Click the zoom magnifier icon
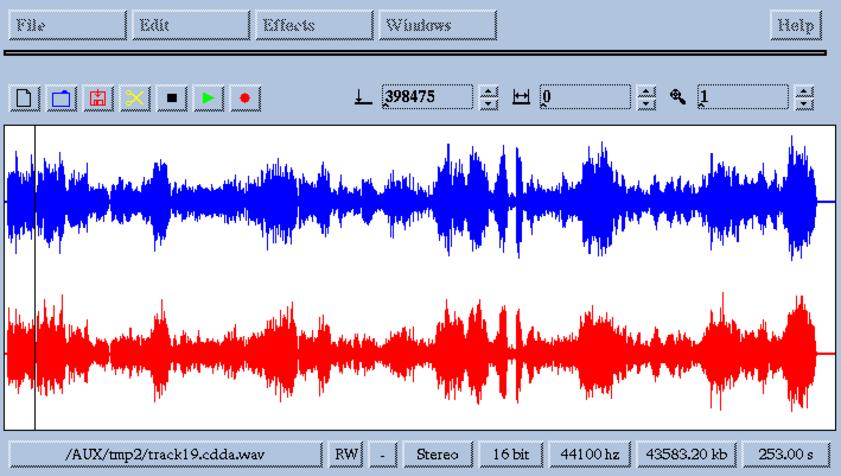The image size is (841, 476). pos(678,97)
